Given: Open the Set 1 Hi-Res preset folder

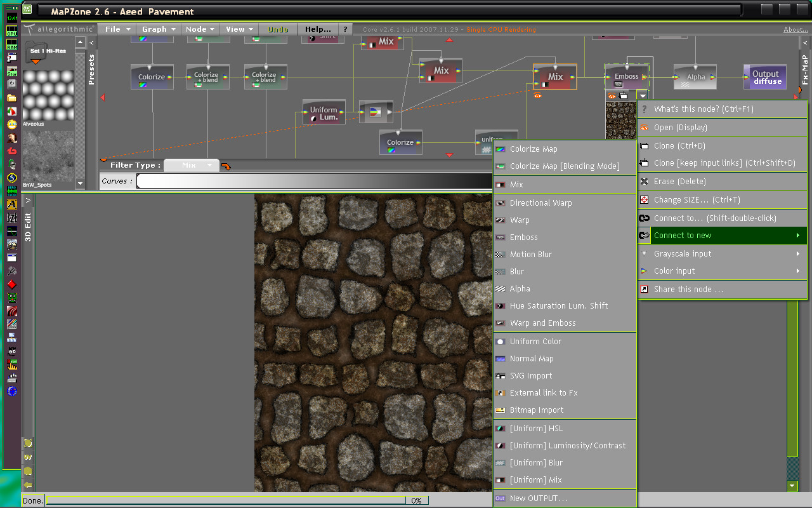Looking at the screenshot, I should [44, 53].
